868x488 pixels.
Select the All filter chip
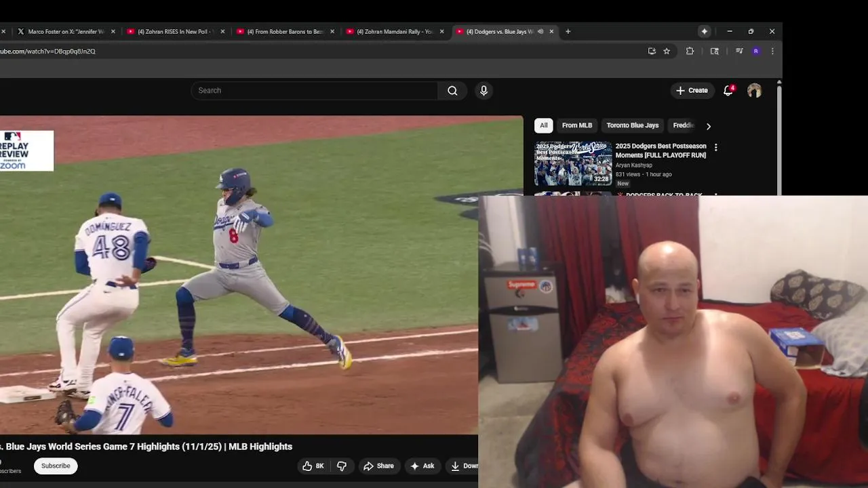pos(543,125)
